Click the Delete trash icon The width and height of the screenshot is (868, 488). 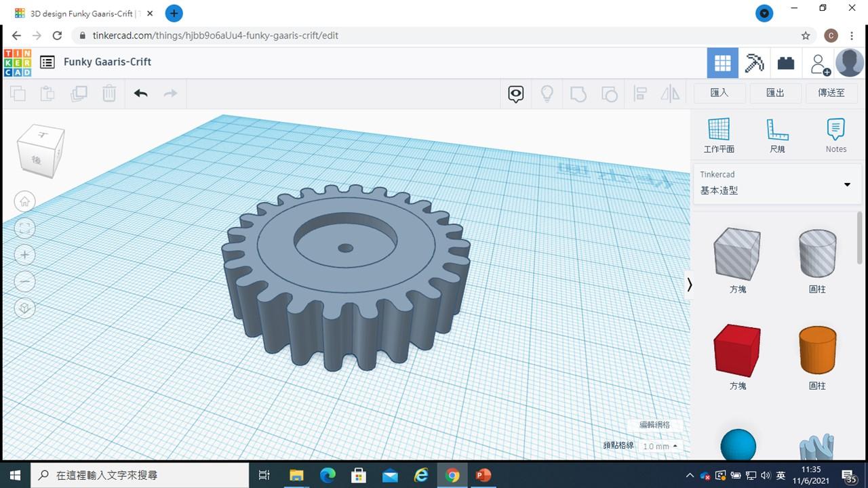[109, 94]
